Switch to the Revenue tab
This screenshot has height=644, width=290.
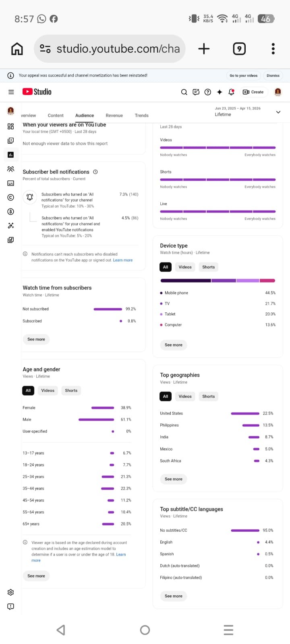tap(114, 116)
